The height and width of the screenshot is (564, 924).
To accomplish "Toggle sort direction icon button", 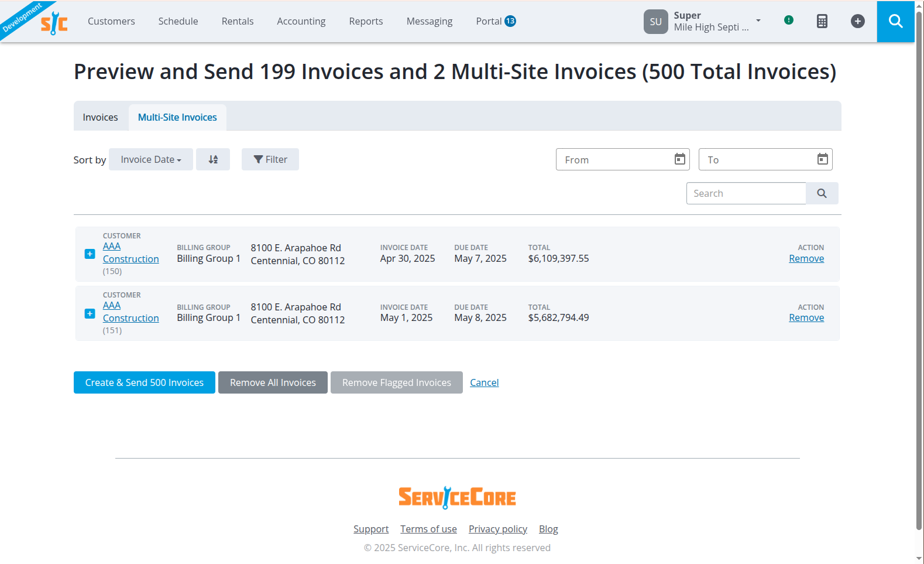I will [x=213, y=159].
